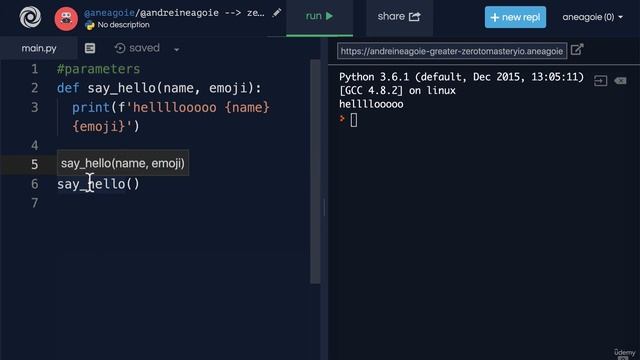Click the def say_hello line 2
The height and width of the screenshot is (360, 640).
click(x=159, y=88)
